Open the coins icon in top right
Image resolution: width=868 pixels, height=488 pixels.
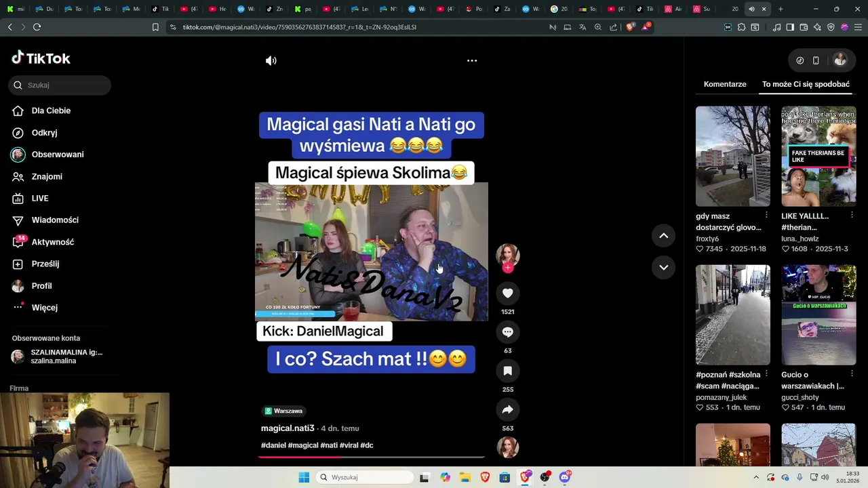tap(800, 60)
